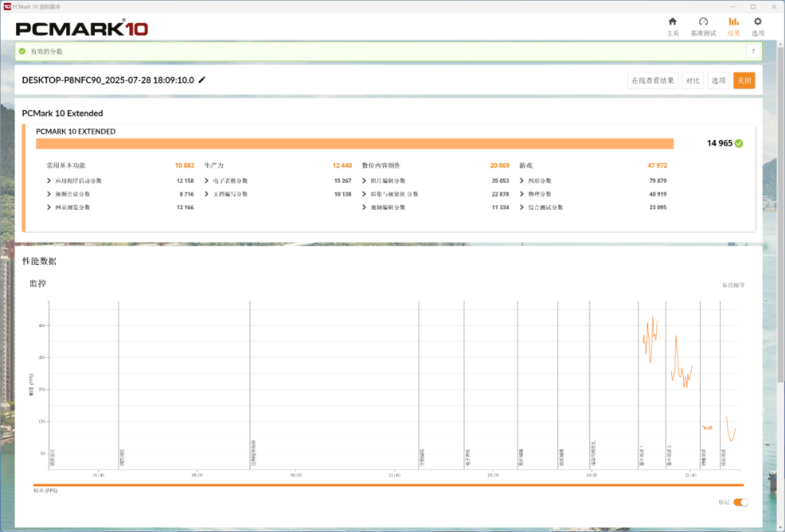The width and height of the screenshot is (785, 532).
Task: Click the 生产力 heading
Action: click(x=214, y=165)
